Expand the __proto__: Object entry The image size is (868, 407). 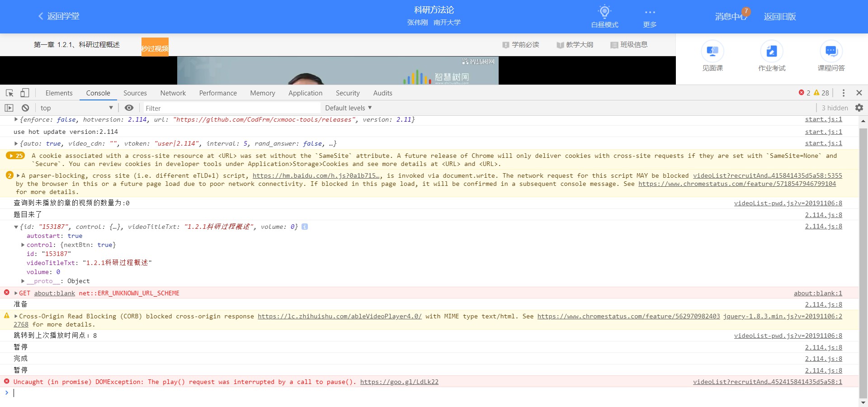(23, 281)
